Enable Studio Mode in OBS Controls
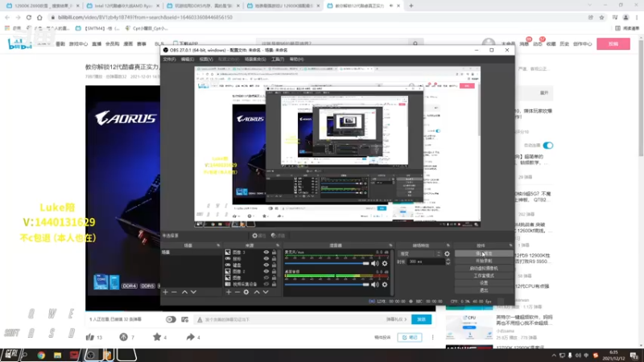This screenshot has width=644, height=362. [x=484, y=276]
